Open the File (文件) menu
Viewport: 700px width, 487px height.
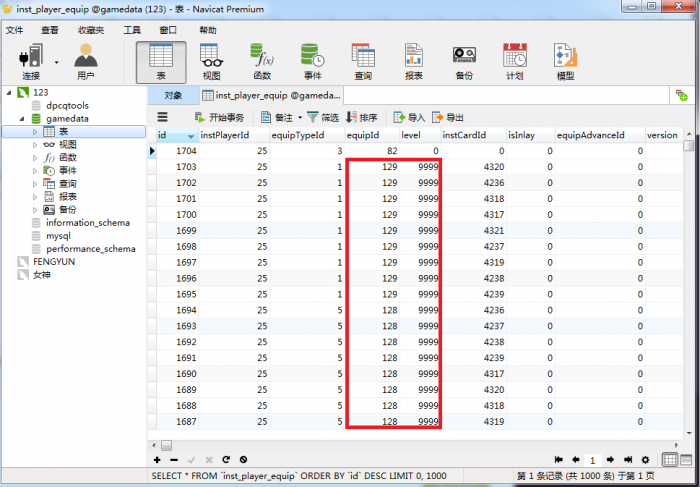point(14,30)
